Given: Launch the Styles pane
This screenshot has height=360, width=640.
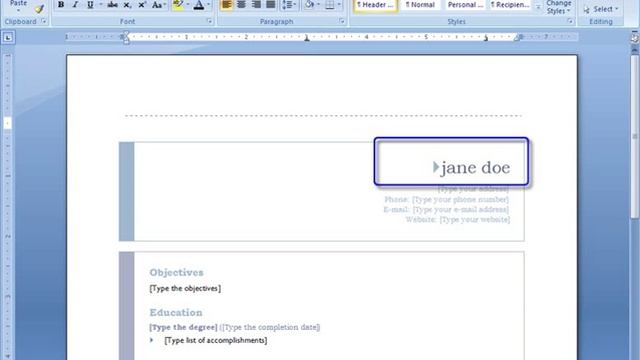Looking at the screenshot, I should [x=570, y=21].
